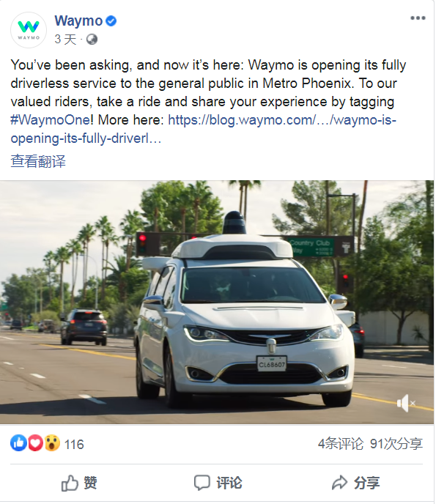Open the Waymo page name link
The image size is (436, 504).
(x=78, y=21)
